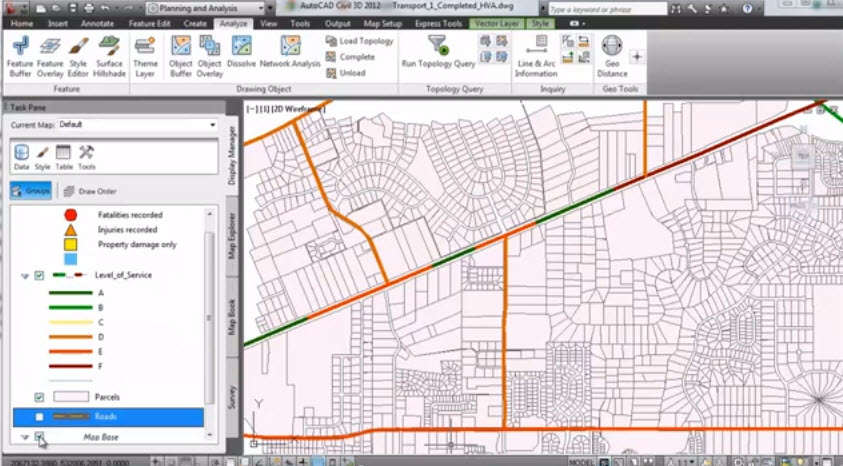Open the Geo Distance tool
Image resolution: width=843 pixels, height=466 pixels.
(x=612, y=56)
